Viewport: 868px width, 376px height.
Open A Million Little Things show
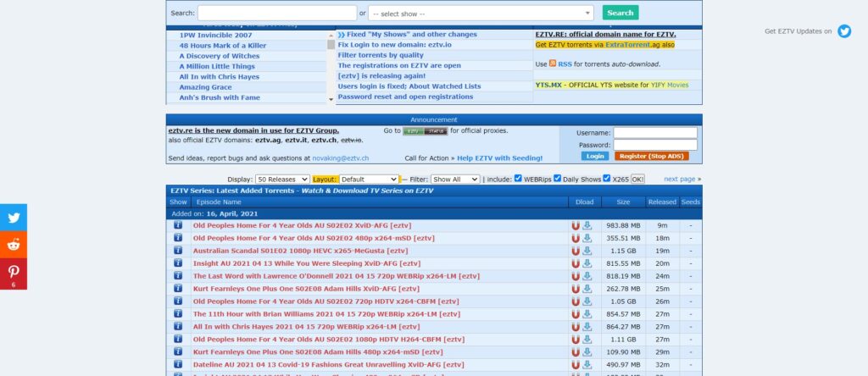click(x=217, y=66)
